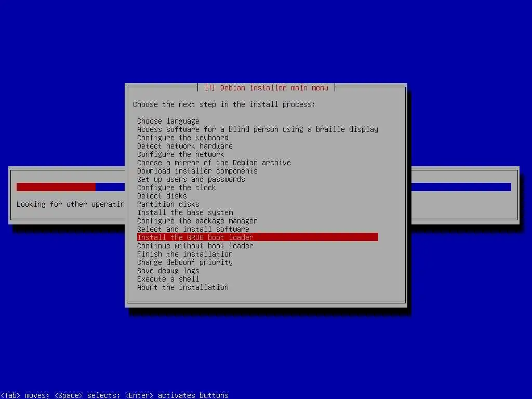This screenshot has width=532, height=399.
Task: Pick Install the base system step
Action: pyautogui.click(x=185, y=212)
